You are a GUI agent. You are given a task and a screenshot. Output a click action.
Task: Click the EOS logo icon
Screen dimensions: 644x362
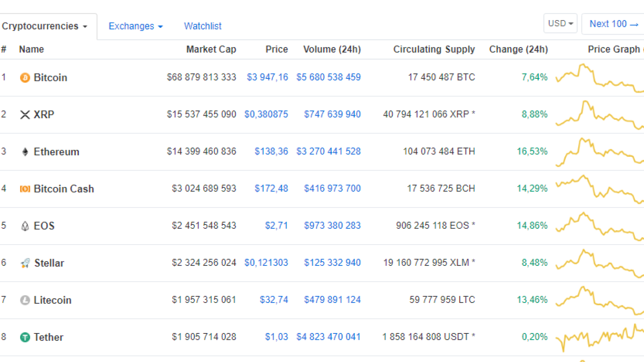(x=25, y=226)
